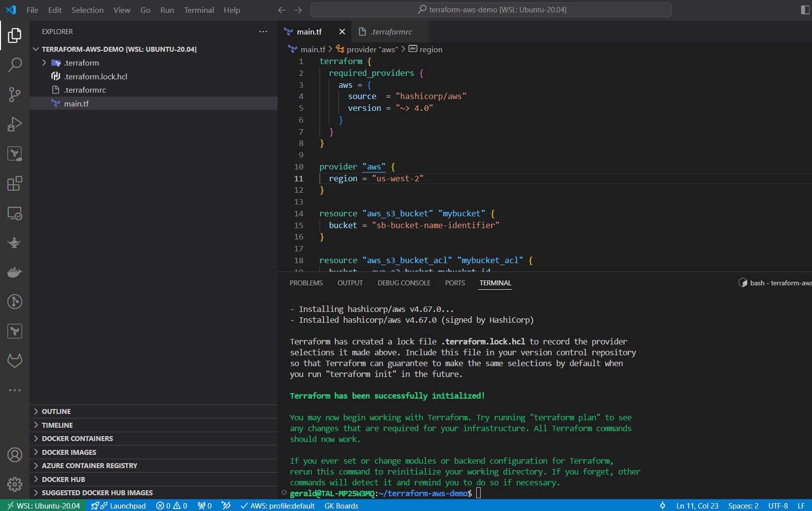Open the Remote Explorer view
812x511 pixels.
tap(15, 214)
